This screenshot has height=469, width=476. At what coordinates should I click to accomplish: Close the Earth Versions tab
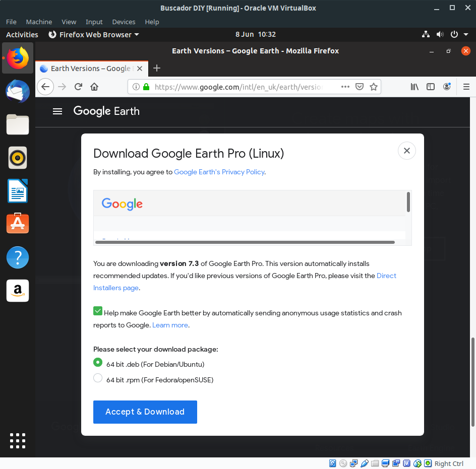[x=140, y=69]
